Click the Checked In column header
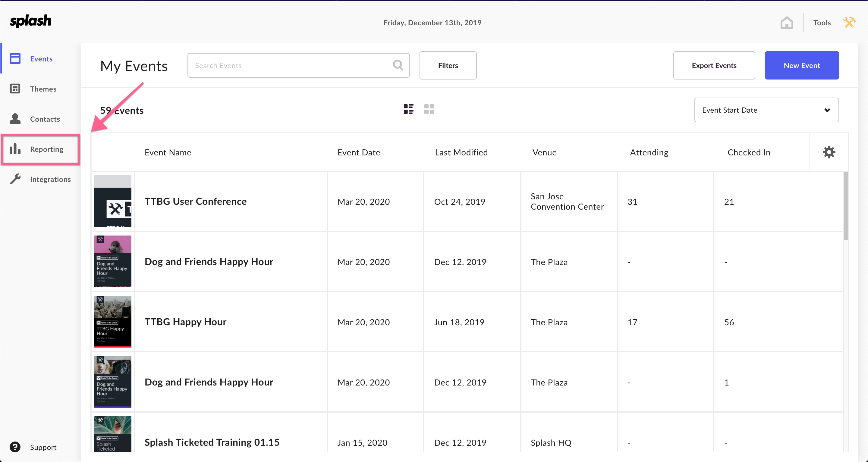Screen dimensions: 868x462 click(749, 152)
